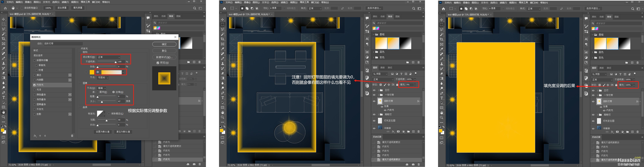Image resolution: width=644 pixels, height=167 pixels.
Task: Click the 适合屏幕 button in left options bar
Action: (x=62, y=8)
